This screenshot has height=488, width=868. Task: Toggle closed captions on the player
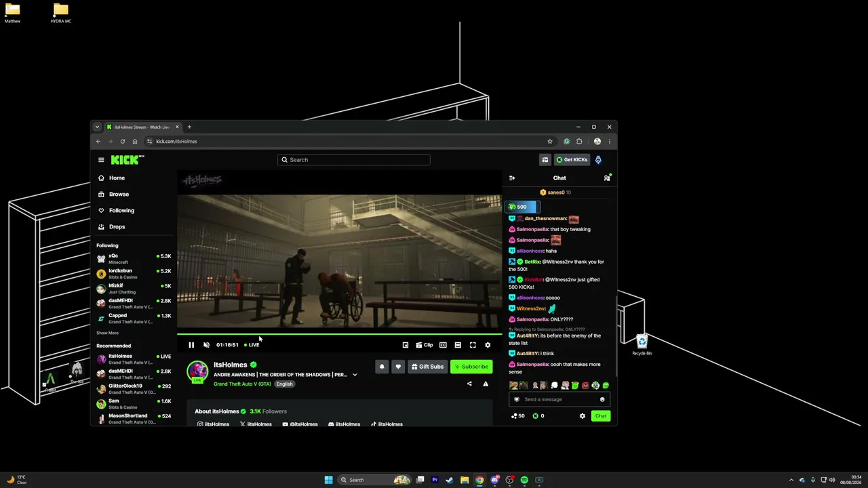tap(443, 345)
